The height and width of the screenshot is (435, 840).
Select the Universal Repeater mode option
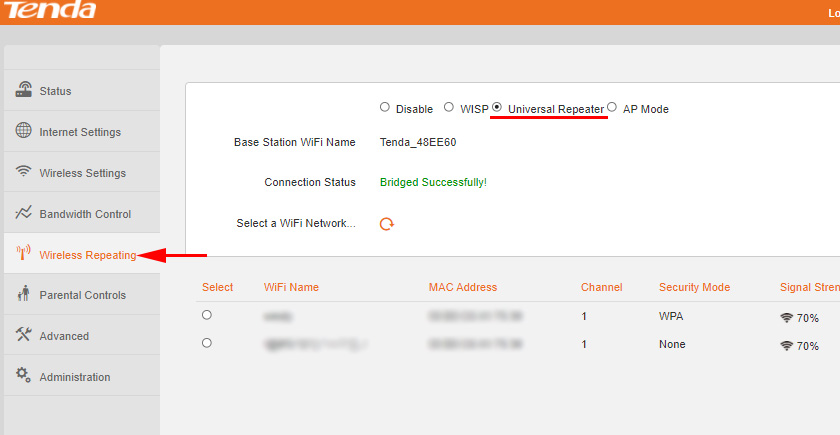[x=497, y=108]
